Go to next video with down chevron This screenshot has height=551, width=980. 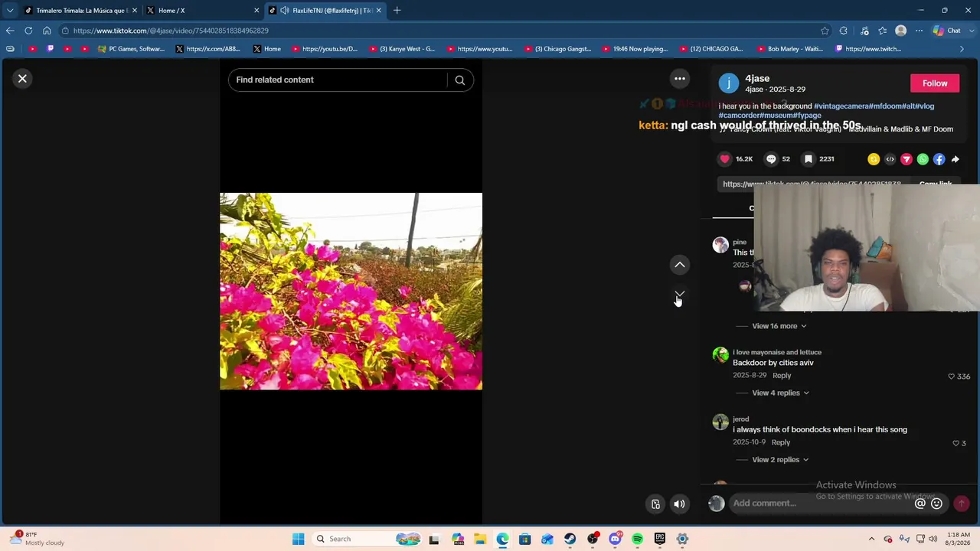679,295
